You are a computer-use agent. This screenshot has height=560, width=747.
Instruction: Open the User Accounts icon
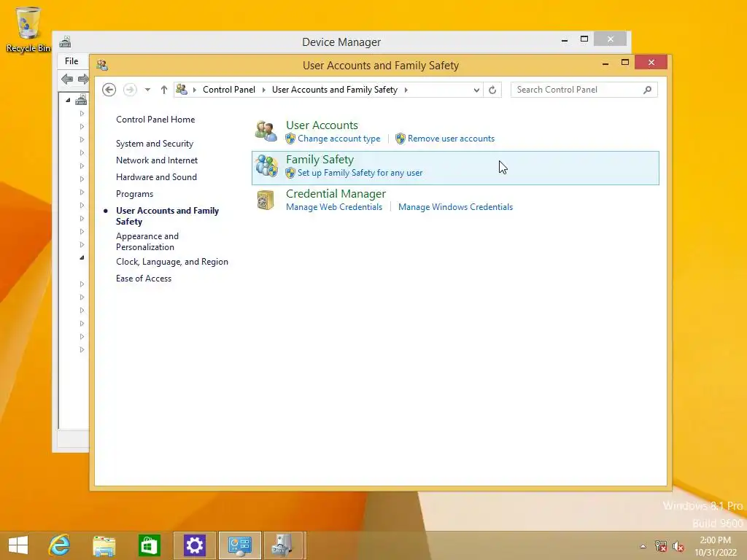[x=266, y=131]
